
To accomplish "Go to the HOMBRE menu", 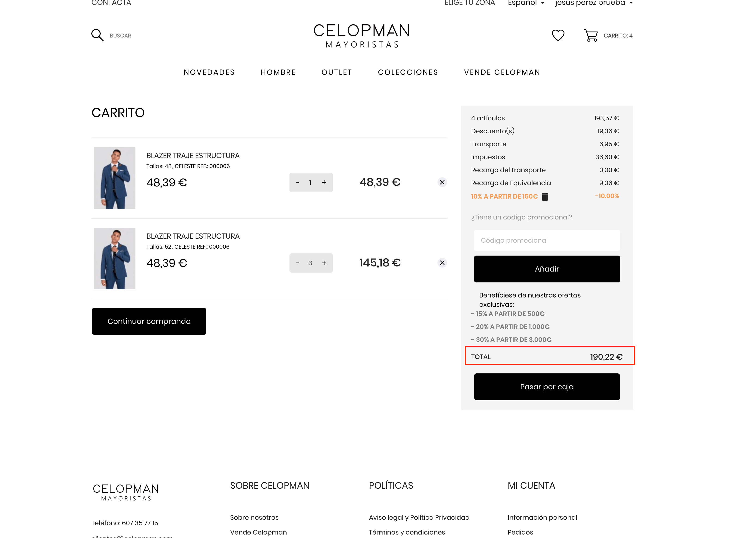I will (x=278, y=72).
